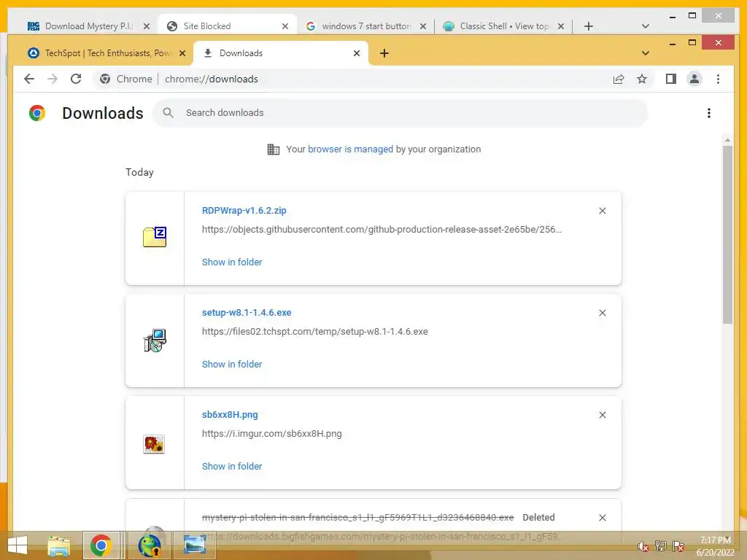Go back using the browser back arrow
This screenshot has height=560, width=747.
pyautogui.click(x=29, y=79)
